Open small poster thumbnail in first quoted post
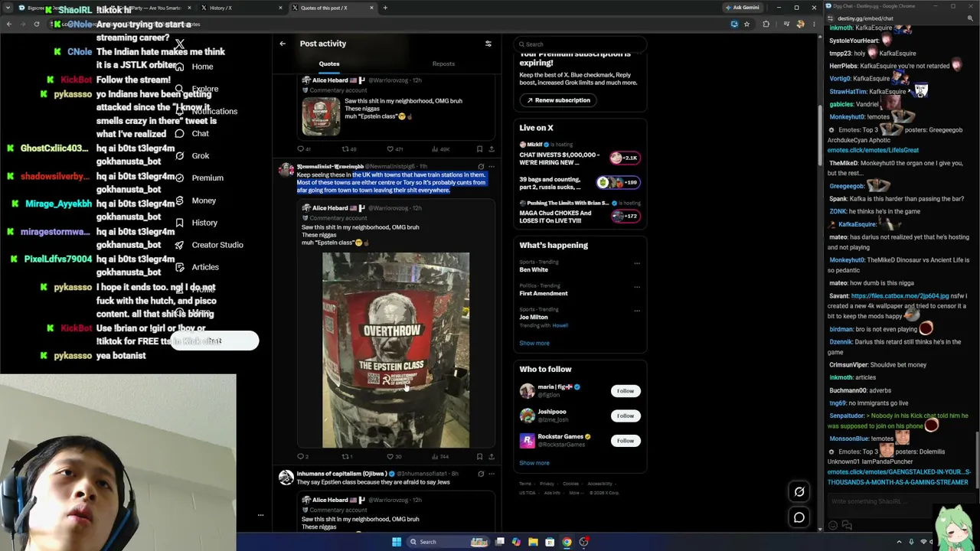 tap(321, 117)
